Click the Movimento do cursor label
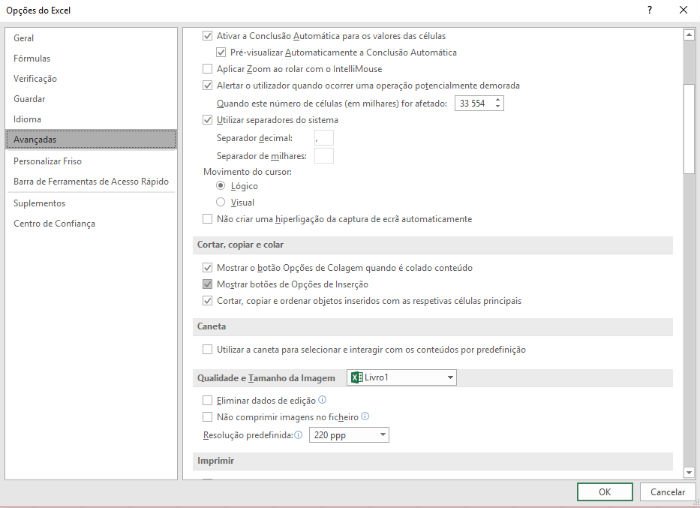This screenshot has height=508, width=700. pyautogui.click(x=247, y=171)
